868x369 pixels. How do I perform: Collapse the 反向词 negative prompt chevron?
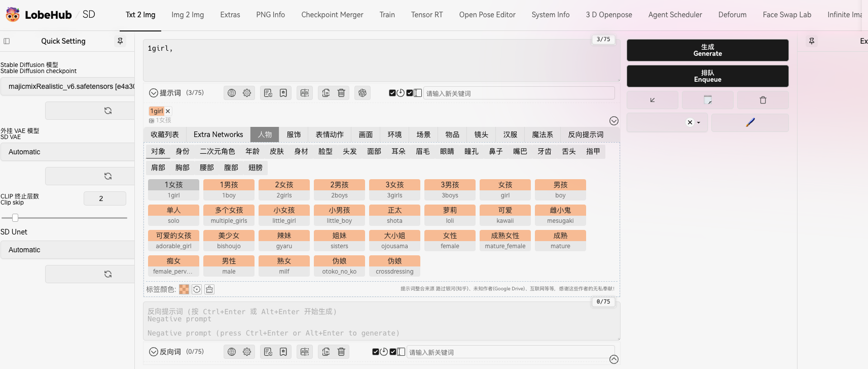[154, 352]
